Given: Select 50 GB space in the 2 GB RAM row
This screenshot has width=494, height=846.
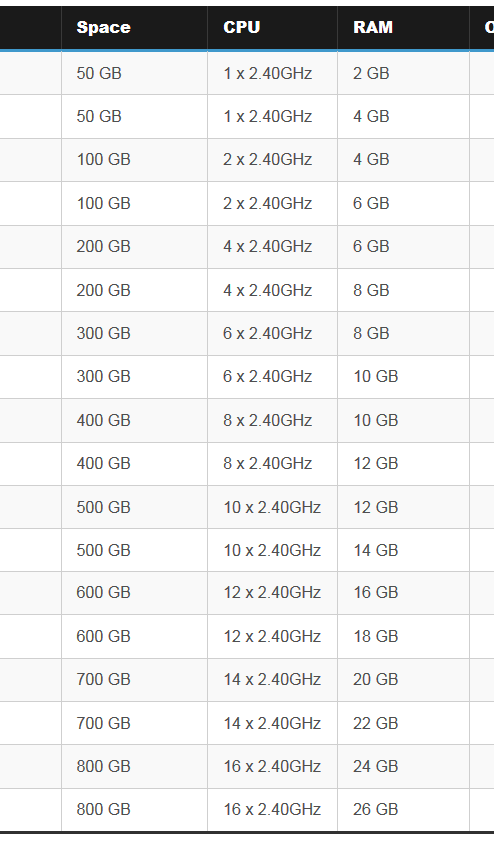Looking at the screenshot, I should coord(134,73).
